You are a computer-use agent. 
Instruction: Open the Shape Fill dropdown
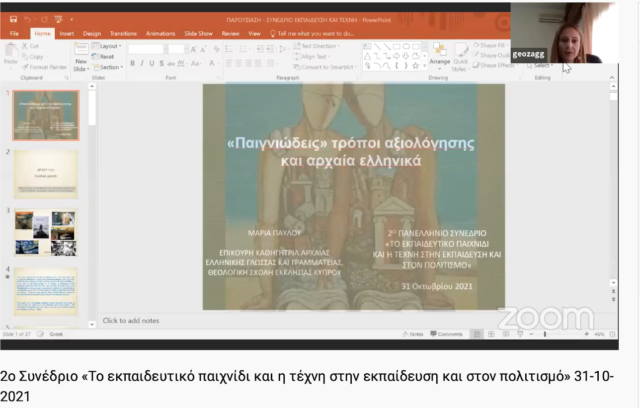[x=493, y=46]
